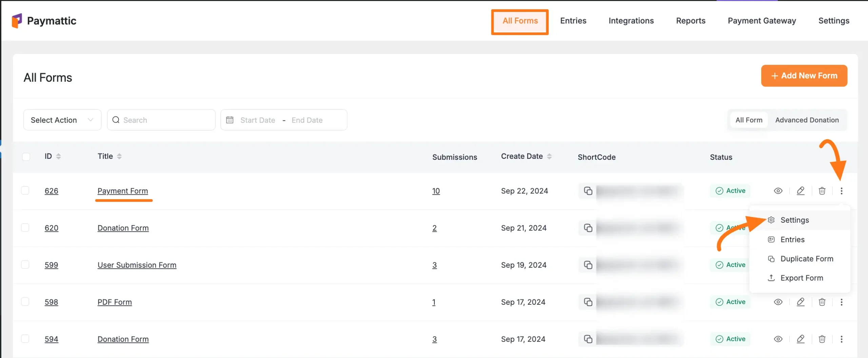Edit the Donation Form with the pencil icon
The height and width of the screenshot is (358, 868).
801,339
